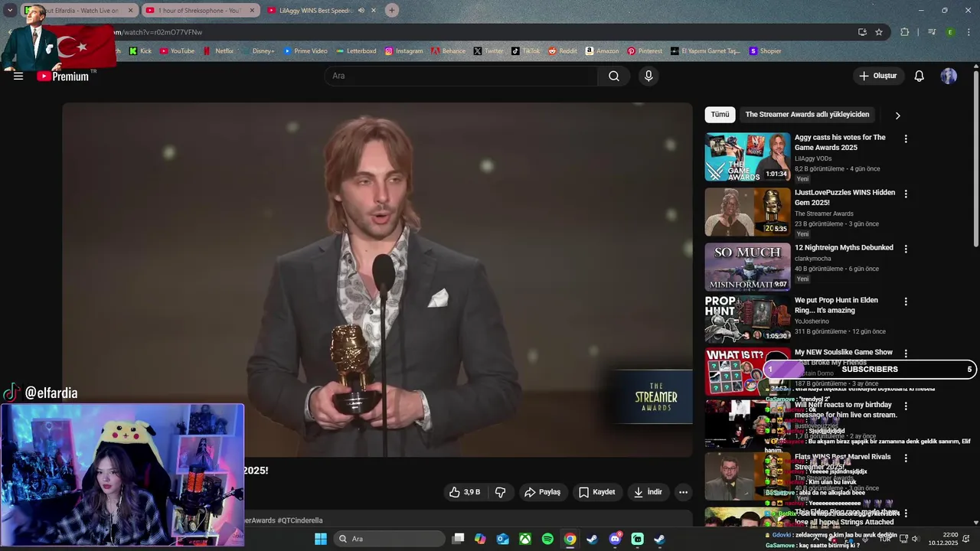Open the YouTube hamburger guide menu
This screenshot has height=551, width=980.
pos(18,76)
